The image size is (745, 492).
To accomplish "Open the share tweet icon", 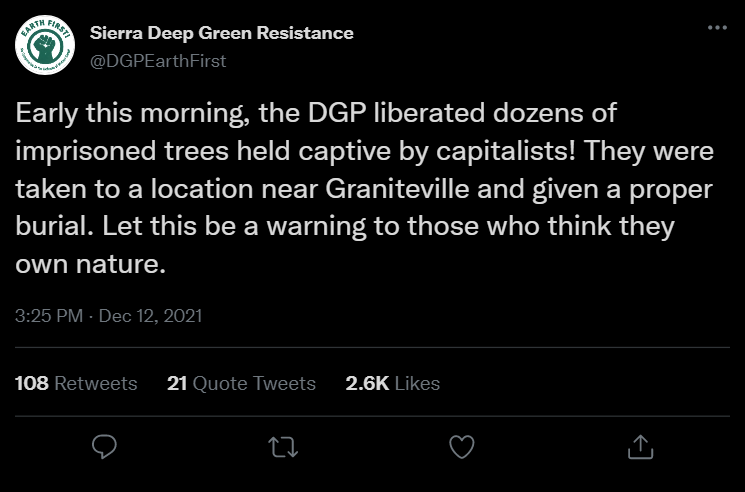I will (x=640, y=447).
